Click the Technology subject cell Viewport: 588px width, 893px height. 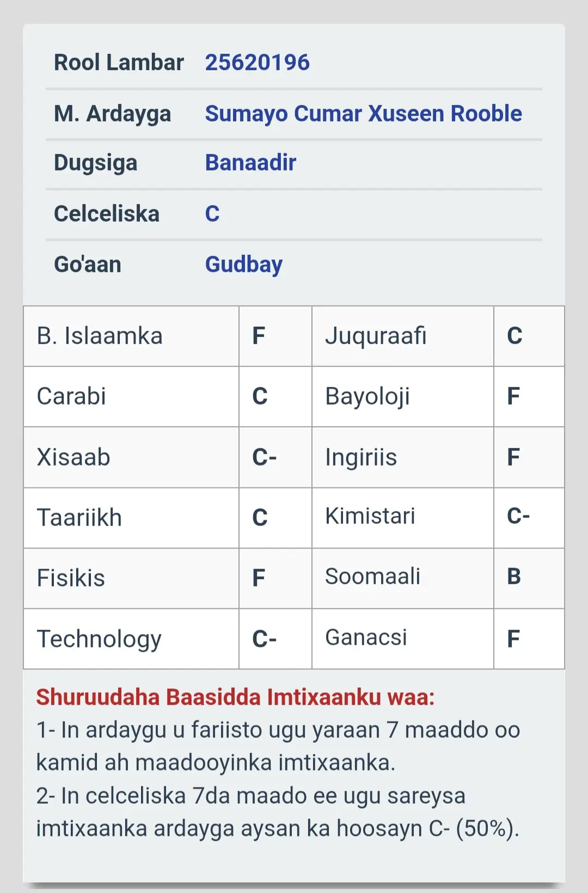pos(131,639)
